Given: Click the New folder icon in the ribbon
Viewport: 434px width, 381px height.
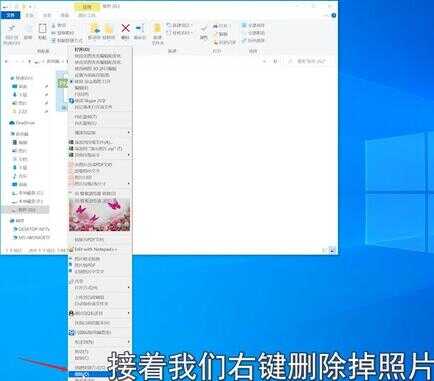Looking at the screenshot, I should 157,29.
